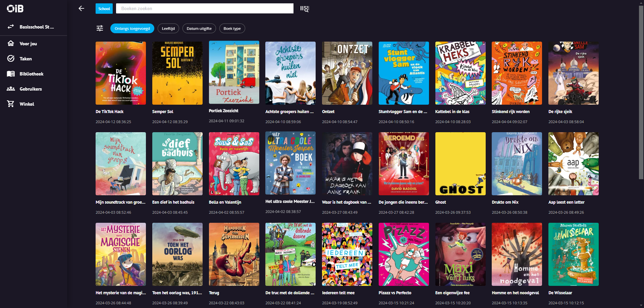Open Het mysterie van de magische stenen cover
The width and height of the screenshot is (644, 308).
(x=121, y=254)
